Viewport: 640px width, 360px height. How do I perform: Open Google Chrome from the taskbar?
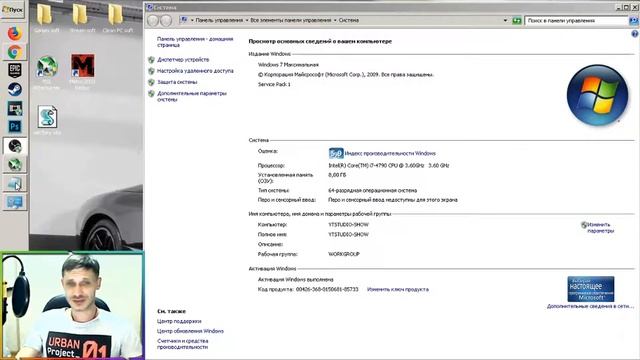click(15, 52)
